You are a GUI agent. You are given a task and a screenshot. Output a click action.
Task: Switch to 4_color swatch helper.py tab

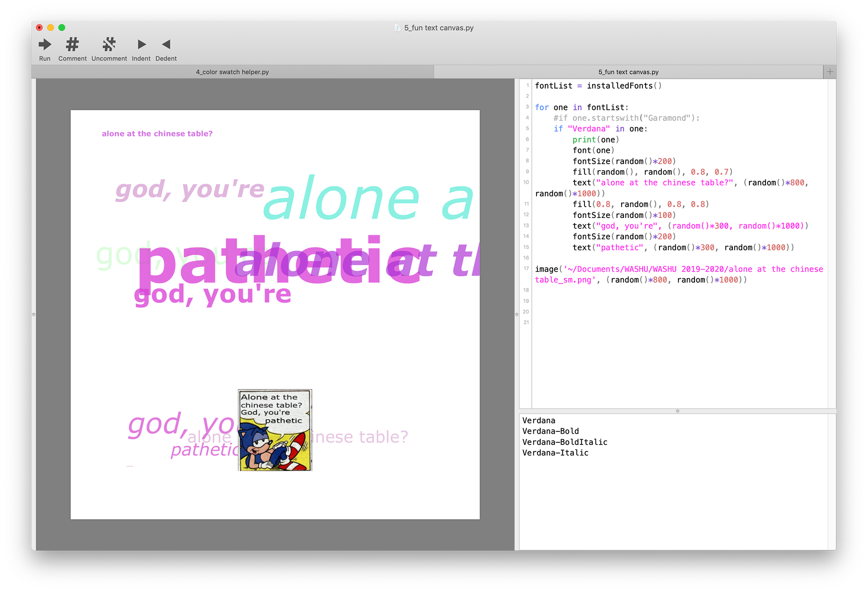tap(232, 72)
